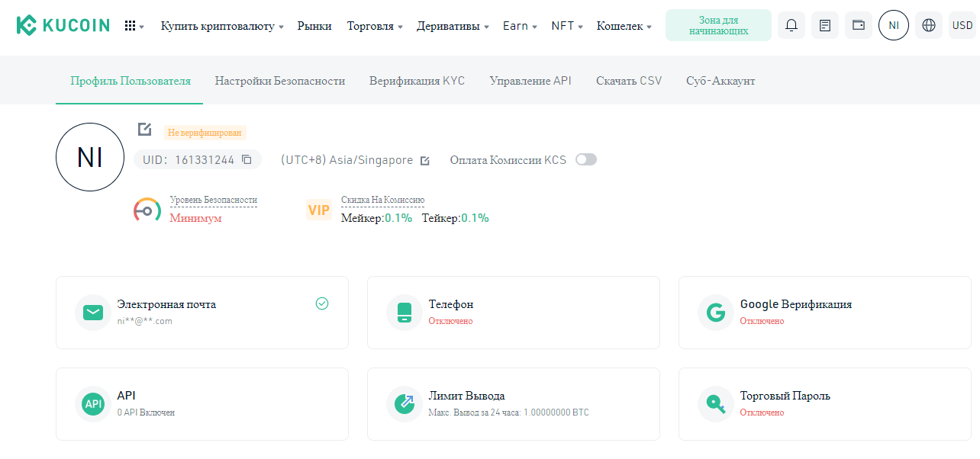Click the wallet icon in header
This screenshot has height=459, width=980.
pos(859,25)
